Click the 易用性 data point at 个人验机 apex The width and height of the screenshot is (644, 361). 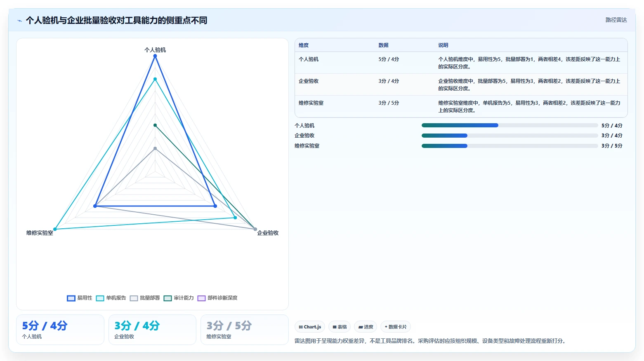(x=155, y=56)
